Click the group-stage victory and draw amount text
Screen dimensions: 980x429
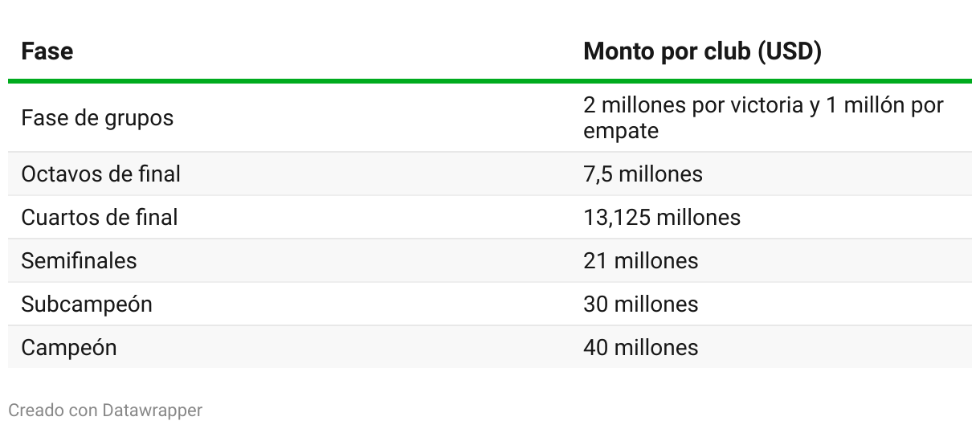[763, 118]
